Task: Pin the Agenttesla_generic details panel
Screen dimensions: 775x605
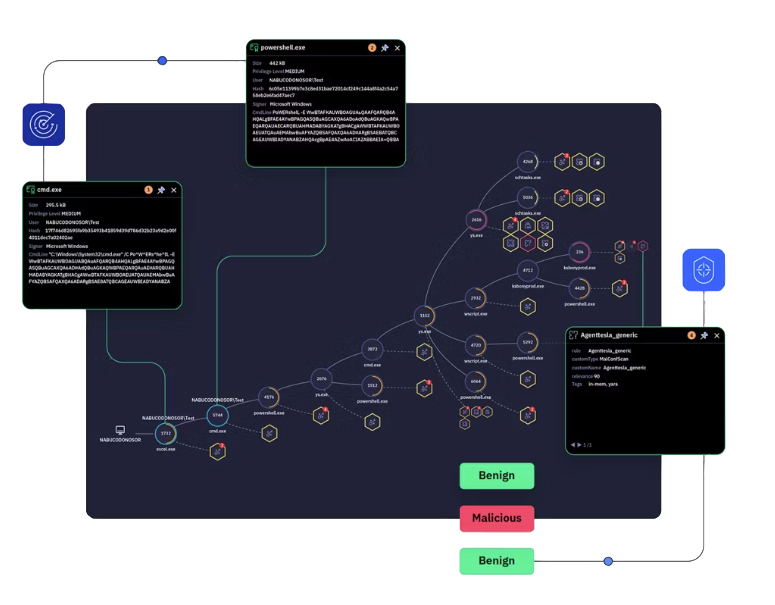Action: tap(704, 335)
